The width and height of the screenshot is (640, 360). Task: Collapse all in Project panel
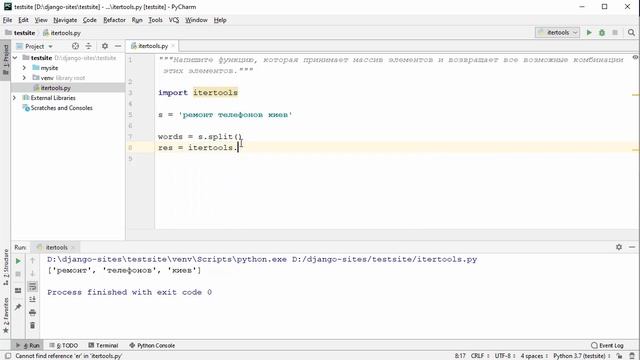(88, 46)
